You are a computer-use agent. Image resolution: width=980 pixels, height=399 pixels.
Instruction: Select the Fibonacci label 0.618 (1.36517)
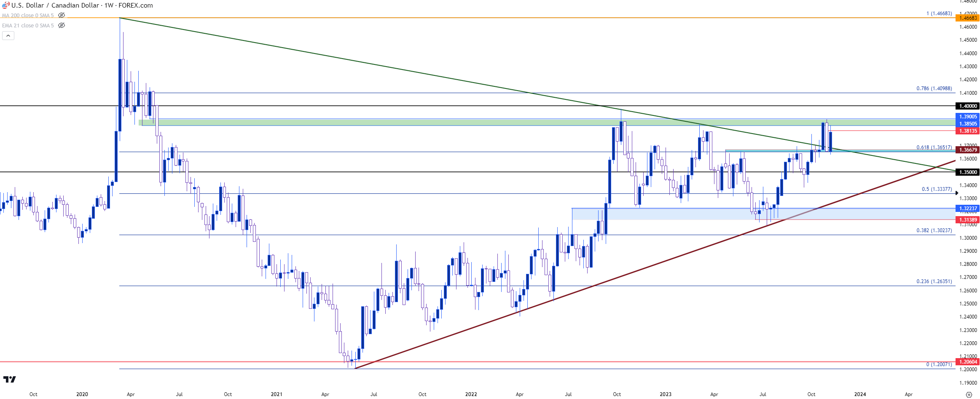click(934, 147)
